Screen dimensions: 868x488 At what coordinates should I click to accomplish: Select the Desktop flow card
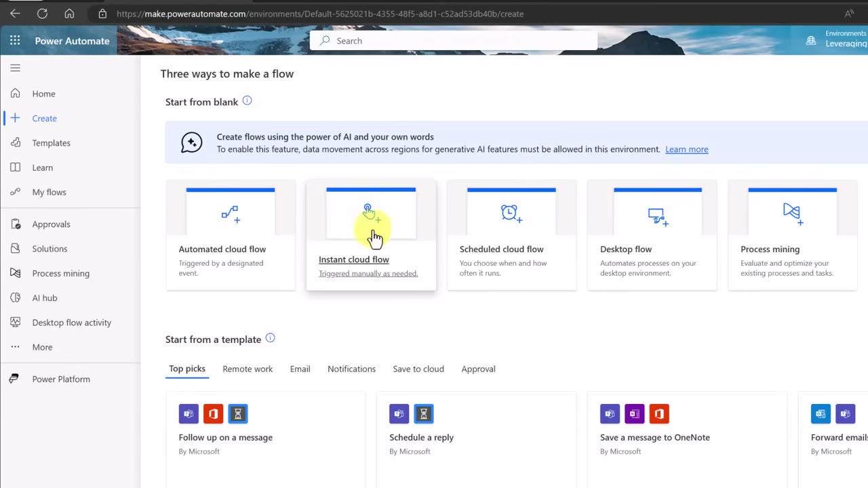pos(652,235)
